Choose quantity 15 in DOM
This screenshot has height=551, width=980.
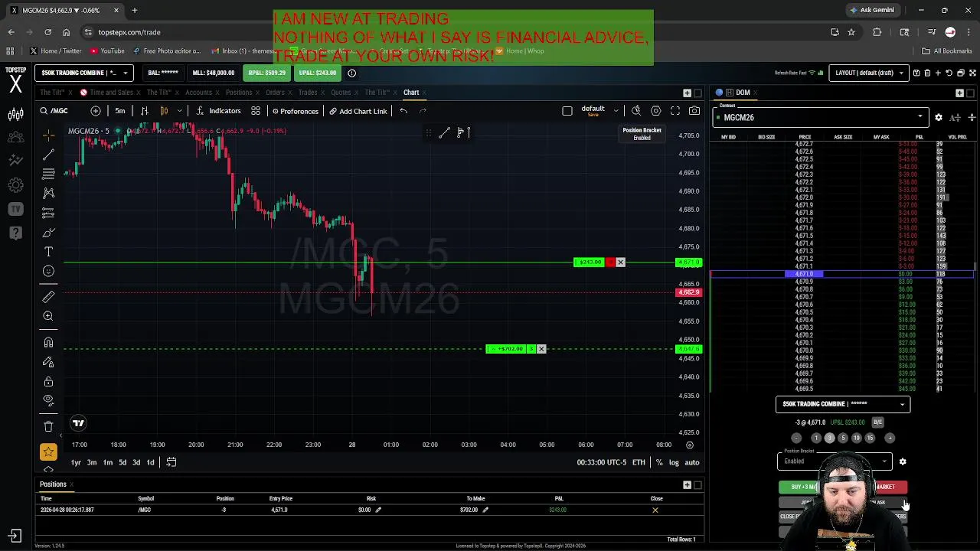pyautogui.click(x=870, y=438)
